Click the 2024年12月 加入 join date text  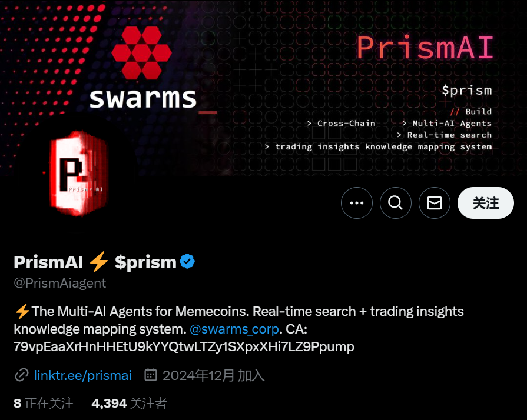tap(213, 375)
